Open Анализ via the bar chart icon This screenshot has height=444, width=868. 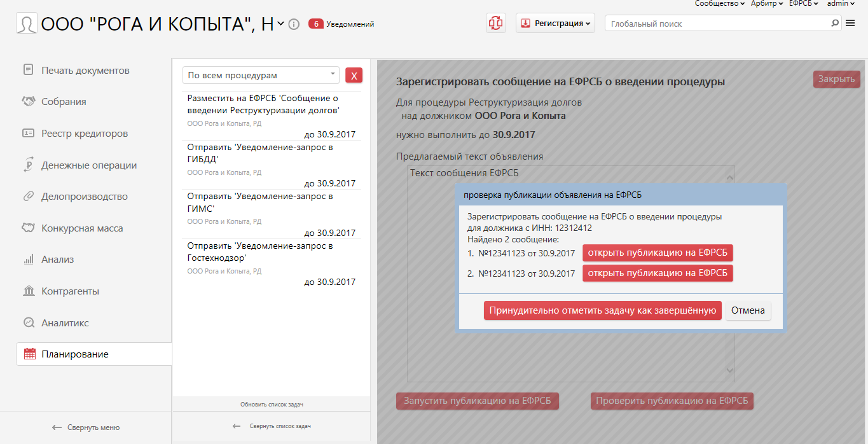28,260
